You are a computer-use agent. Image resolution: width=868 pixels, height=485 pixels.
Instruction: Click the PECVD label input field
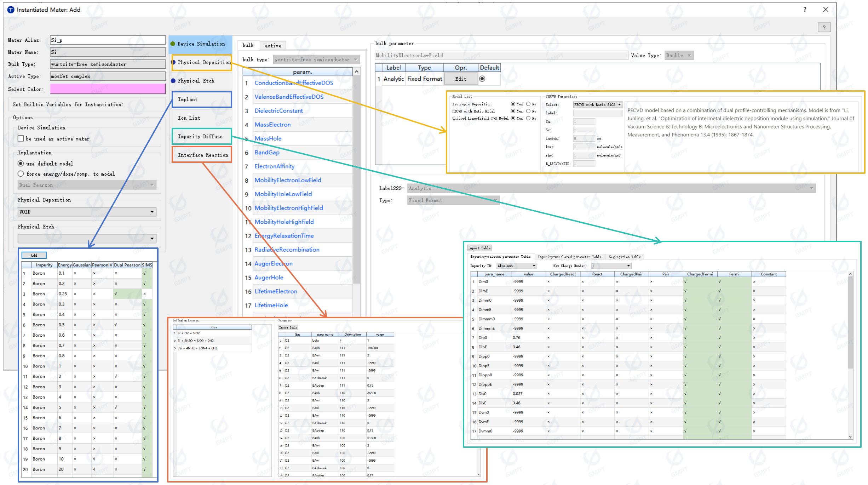(x=598, y=113)
